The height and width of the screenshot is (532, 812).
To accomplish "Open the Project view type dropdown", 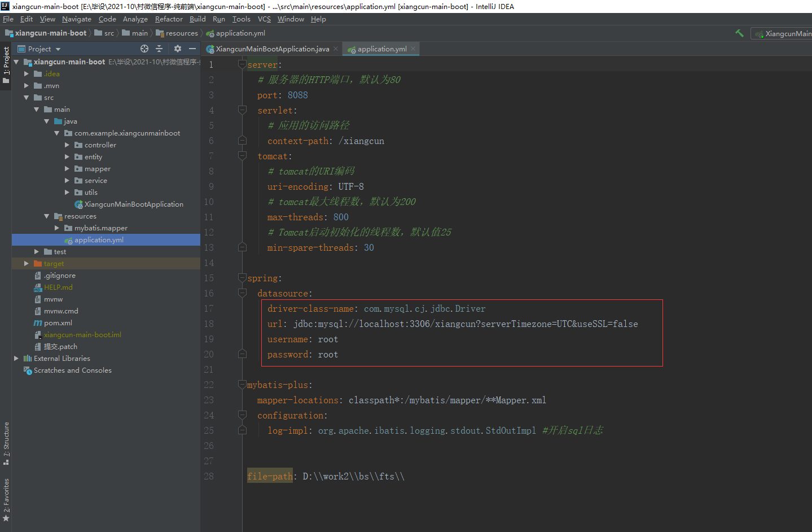I will [39, 49].
